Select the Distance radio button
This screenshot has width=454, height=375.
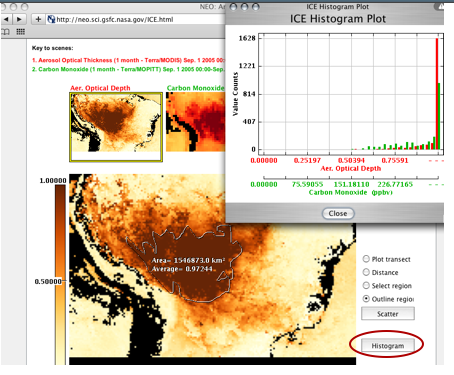[x=366, y=272]
